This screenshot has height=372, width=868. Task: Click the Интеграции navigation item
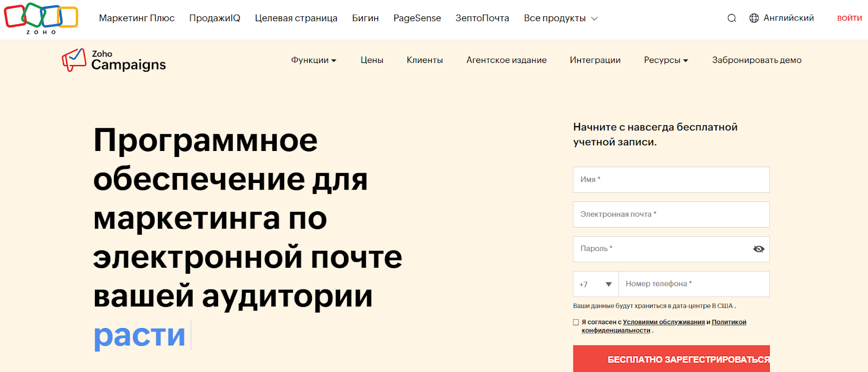click(595, 60)
